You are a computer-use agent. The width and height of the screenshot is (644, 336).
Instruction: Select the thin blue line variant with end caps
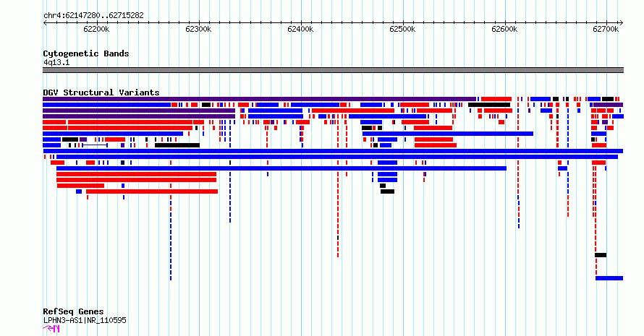point(95,145)
